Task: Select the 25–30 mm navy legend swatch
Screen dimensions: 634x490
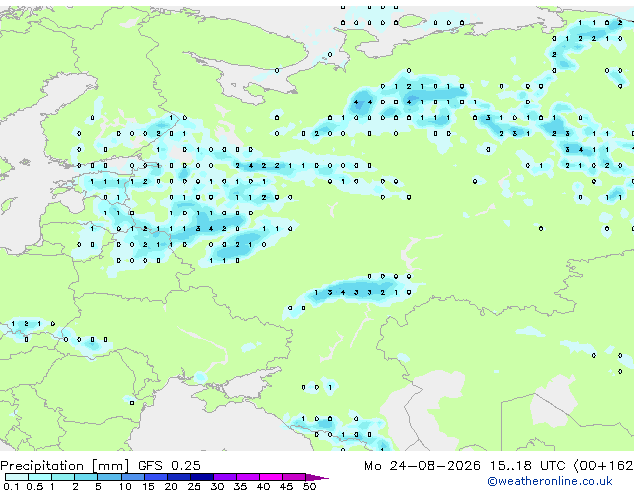Action: (202, 477)
